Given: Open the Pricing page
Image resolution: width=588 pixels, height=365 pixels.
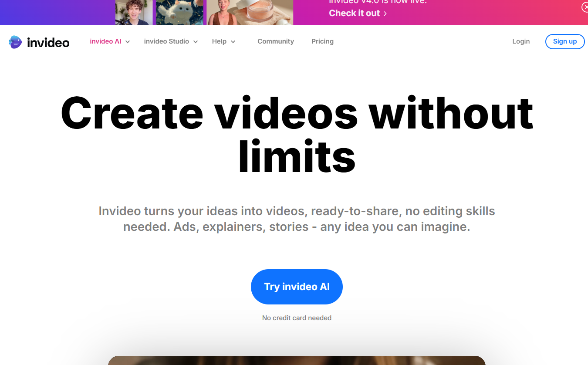Looking at the screenshot, I should tap(322, 41).
